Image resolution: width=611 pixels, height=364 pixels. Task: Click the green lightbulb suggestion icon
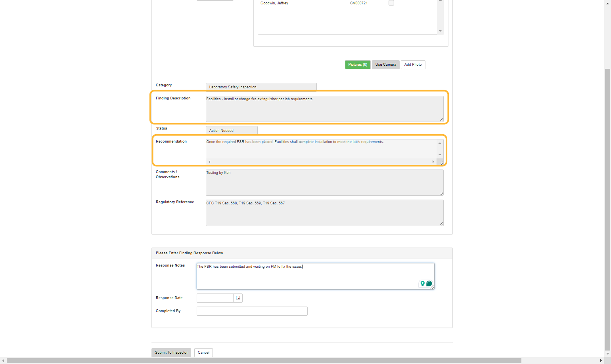(423, 284)
